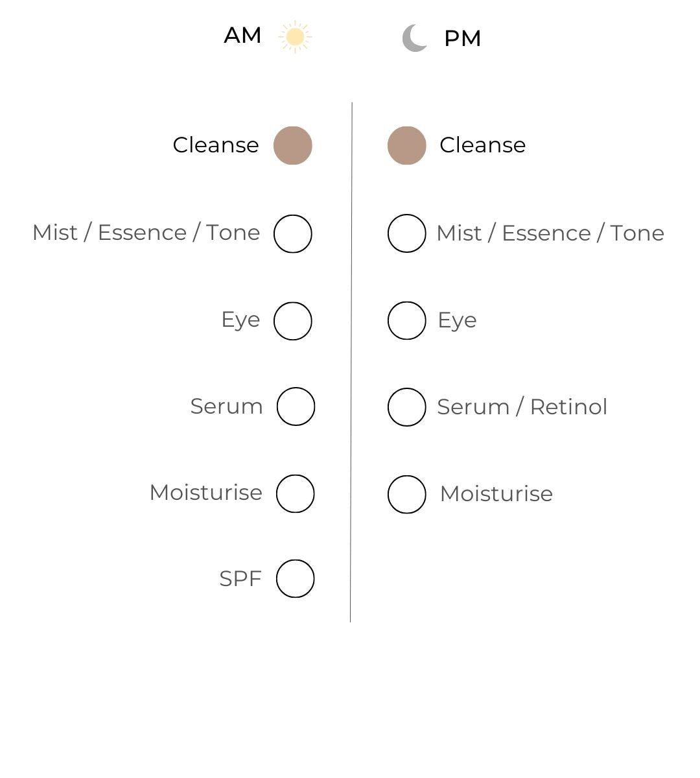
Task: Click the SPF label
Action: (240, 578)
